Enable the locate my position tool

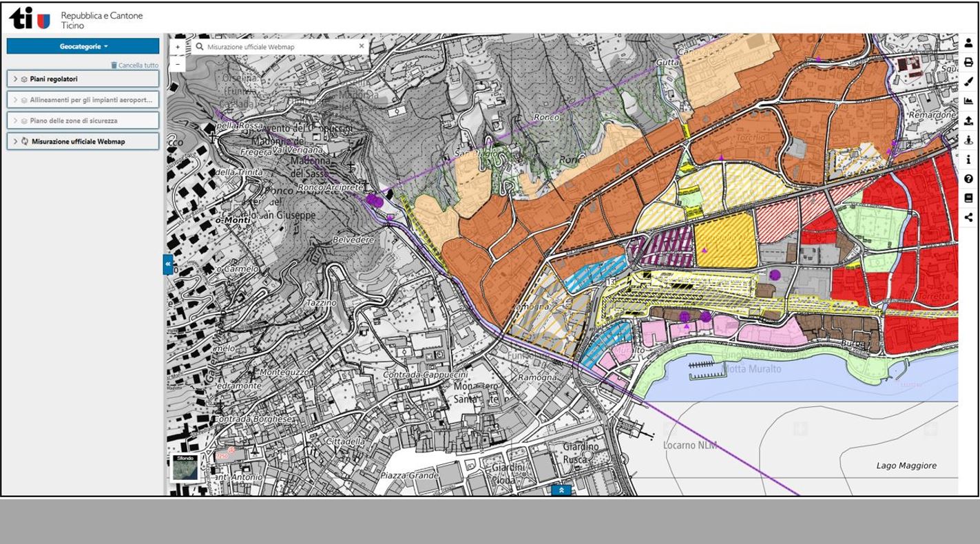970,138
